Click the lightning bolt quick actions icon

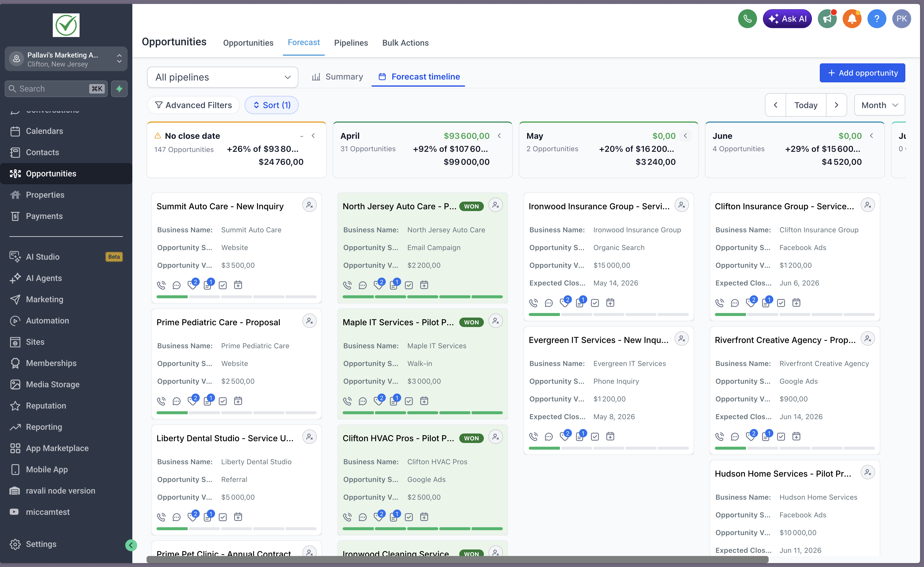click(119, 89)
